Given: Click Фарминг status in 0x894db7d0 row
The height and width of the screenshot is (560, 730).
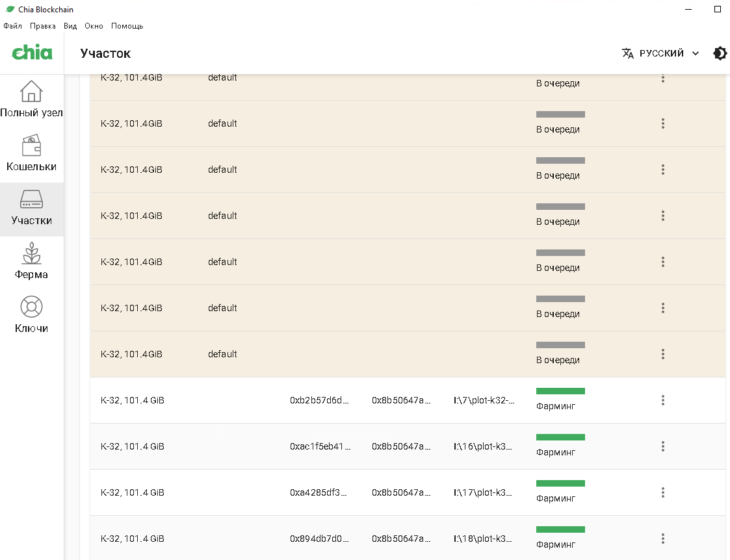Looking at the screenshot, I should click(555, 544).
